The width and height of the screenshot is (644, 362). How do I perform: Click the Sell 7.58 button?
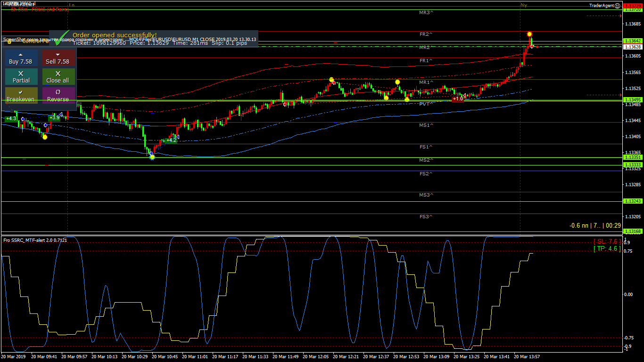[x=58, y=58]
